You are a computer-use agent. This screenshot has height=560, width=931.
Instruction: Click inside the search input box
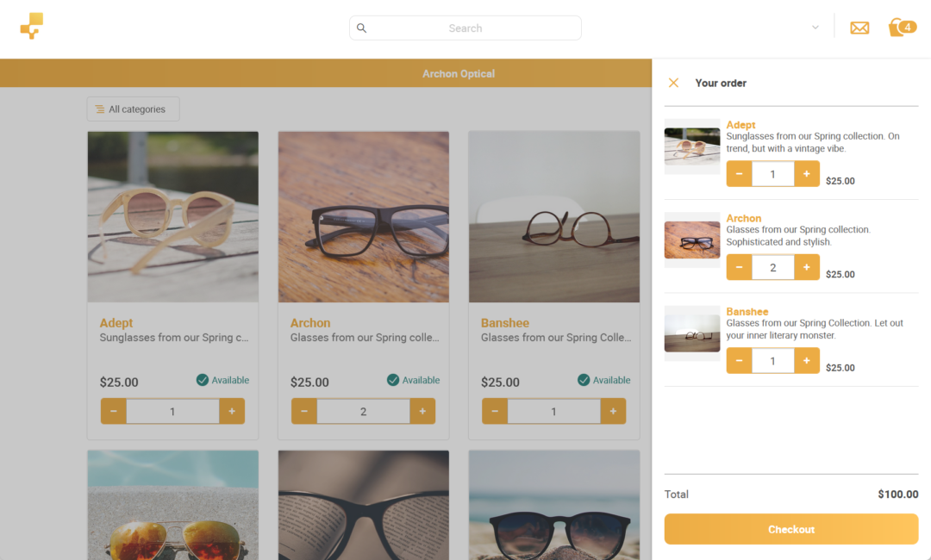click(465, 28)
